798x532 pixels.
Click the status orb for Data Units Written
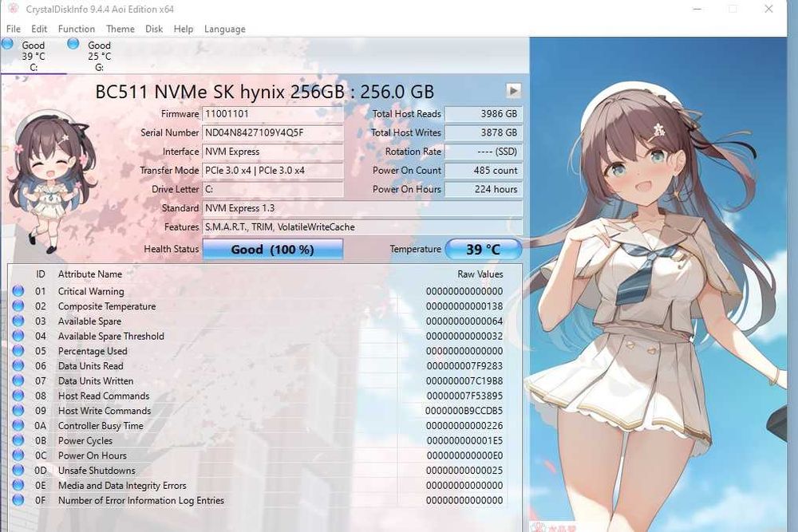(x=18, y=380)
